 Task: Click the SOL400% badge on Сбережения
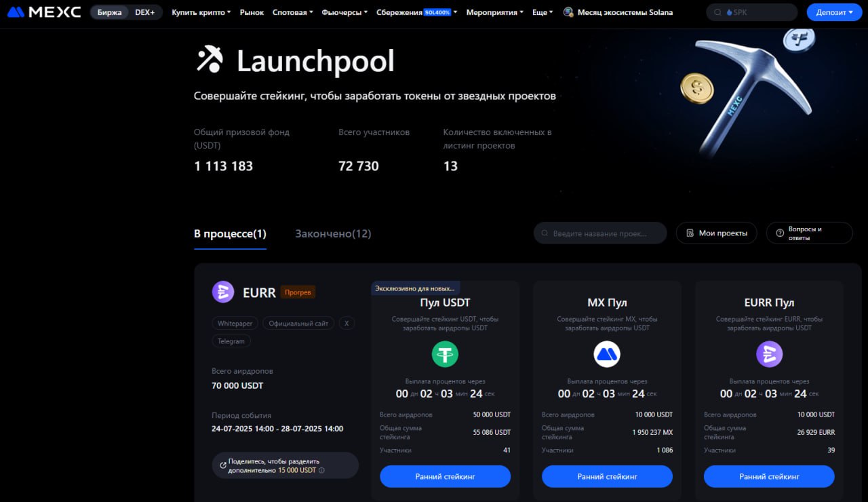coord(437,12)
